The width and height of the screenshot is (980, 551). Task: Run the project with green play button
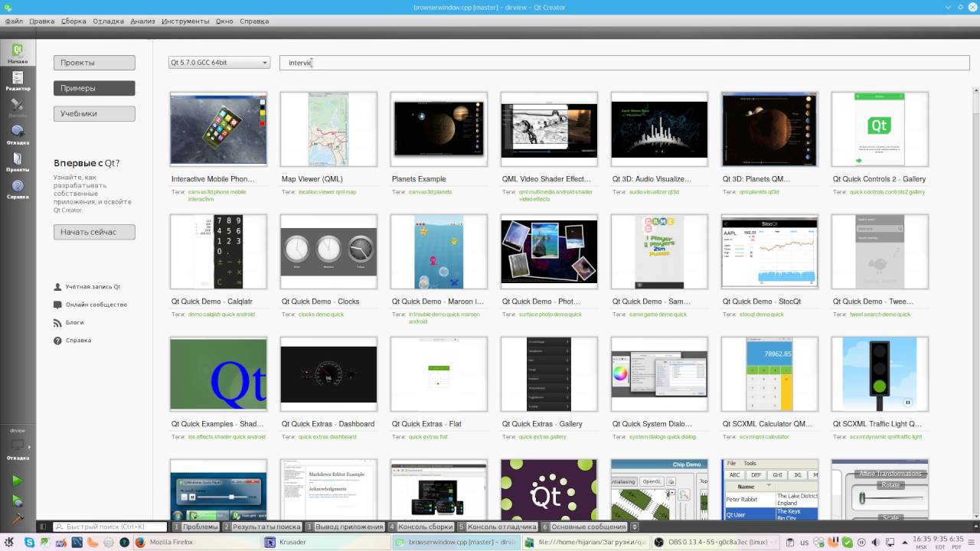(18, 481)
